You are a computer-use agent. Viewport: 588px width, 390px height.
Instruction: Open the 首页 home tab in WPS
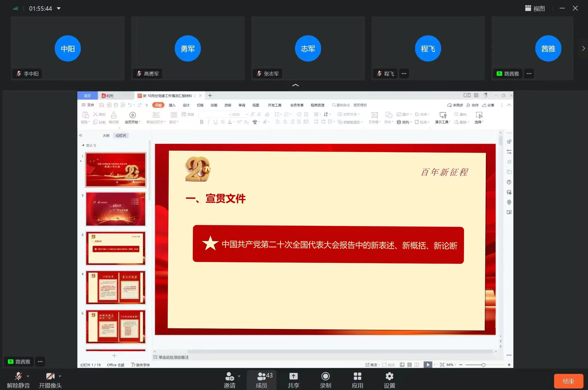87,95
